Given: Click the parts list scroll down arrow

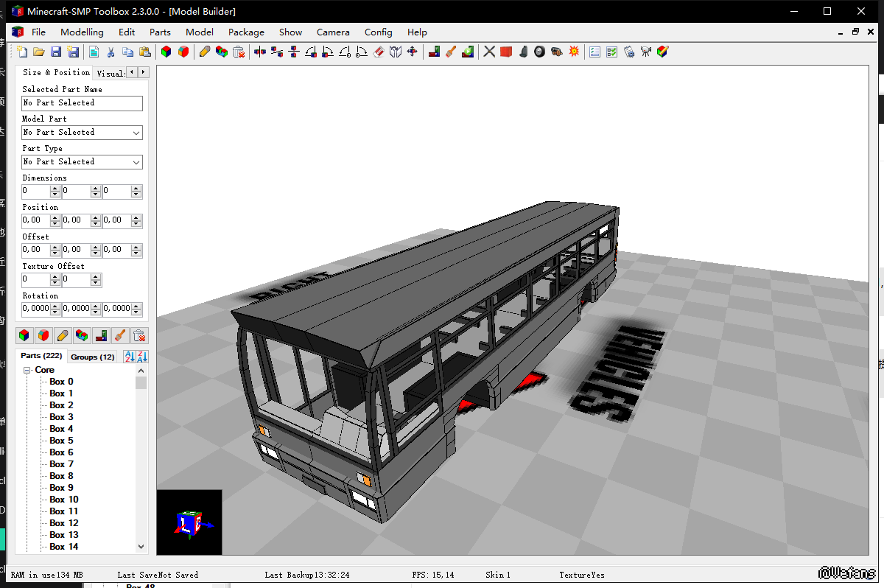Looking at the screenshot, I should coord(141,547).
